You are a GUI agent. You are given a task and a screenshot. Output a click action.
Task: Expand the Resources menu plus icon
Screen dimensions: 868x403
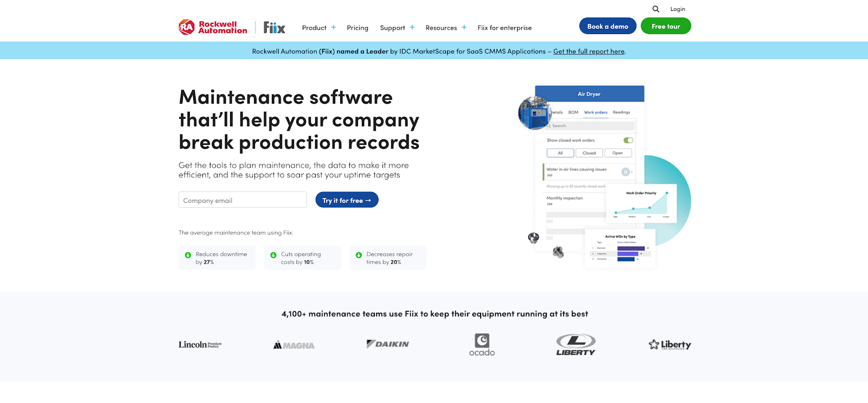[x=464, y=27]
